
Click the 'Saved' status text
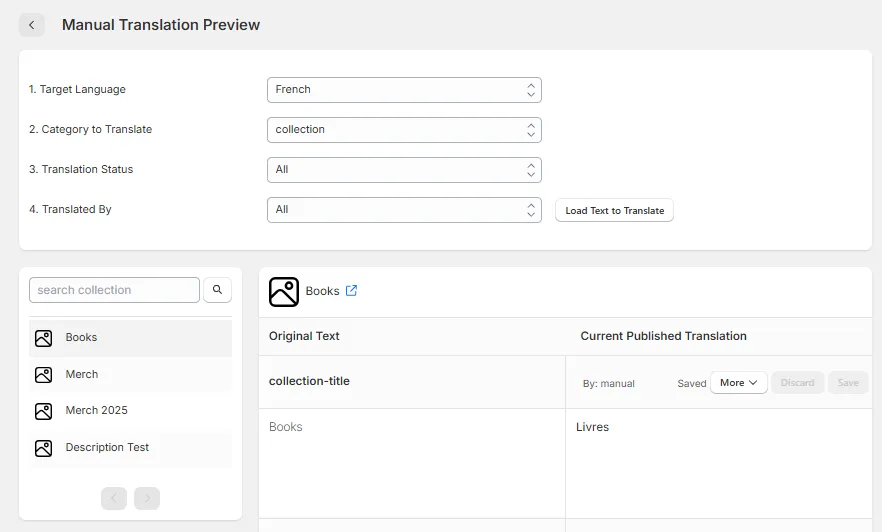coord(692,384)
